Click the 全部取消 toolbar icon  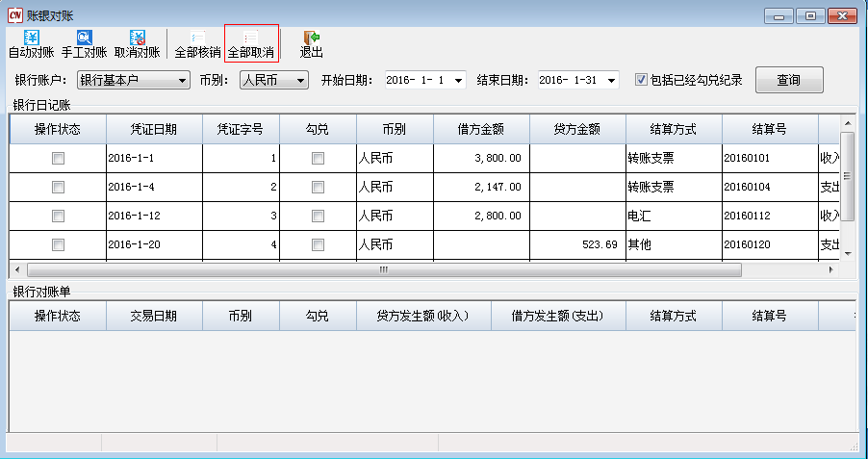[251, 38]
